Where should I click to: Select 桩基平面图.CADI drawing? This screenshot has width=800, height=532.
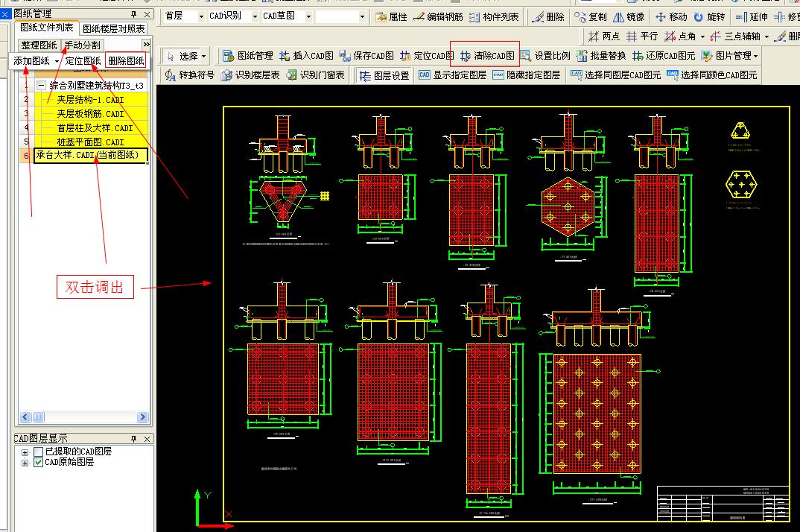click(x=90, y=142)
